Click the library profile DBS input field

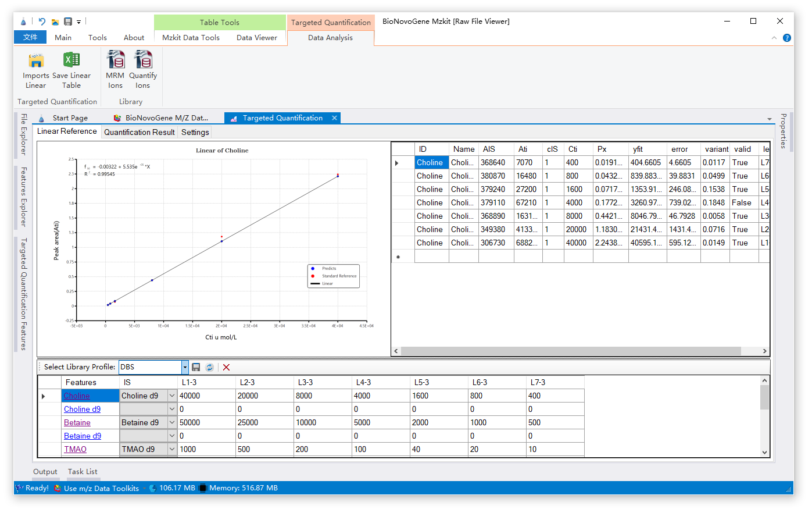150,367
